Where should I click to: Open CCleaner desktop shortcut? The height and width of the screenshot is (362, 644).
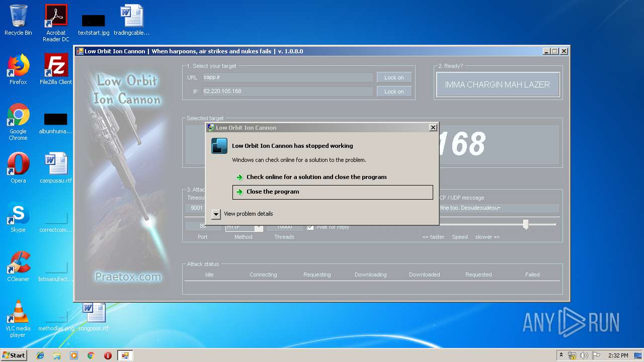point(18,266)
